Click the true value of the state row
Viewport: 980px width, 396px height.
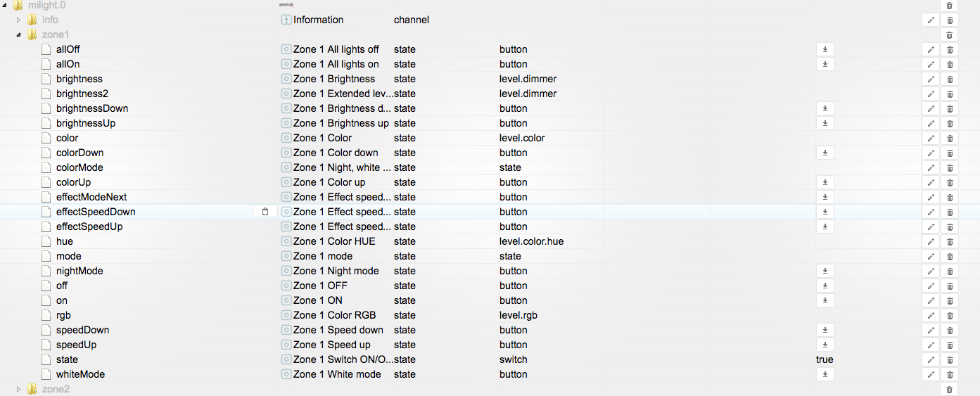click(x=825, y=359)
